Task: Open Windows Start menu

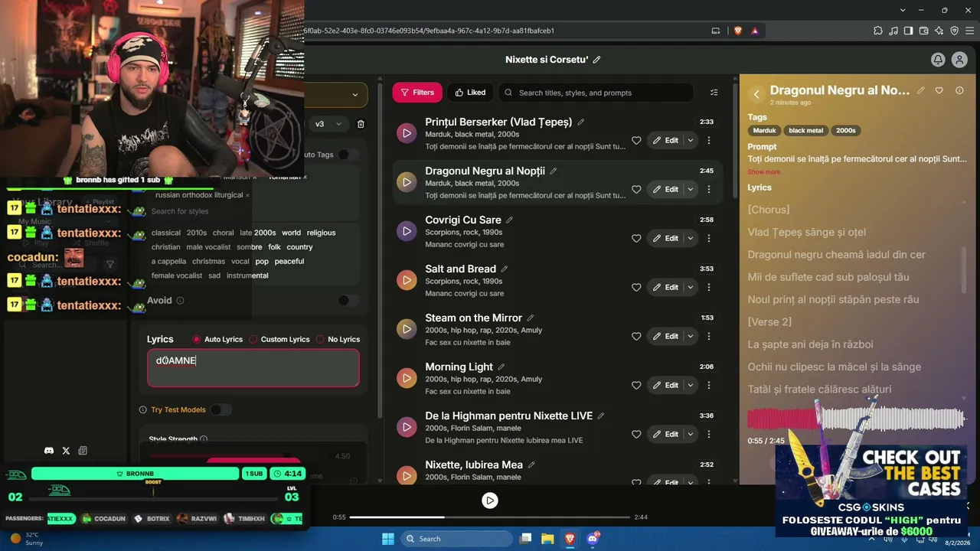Action: (388, 539)
